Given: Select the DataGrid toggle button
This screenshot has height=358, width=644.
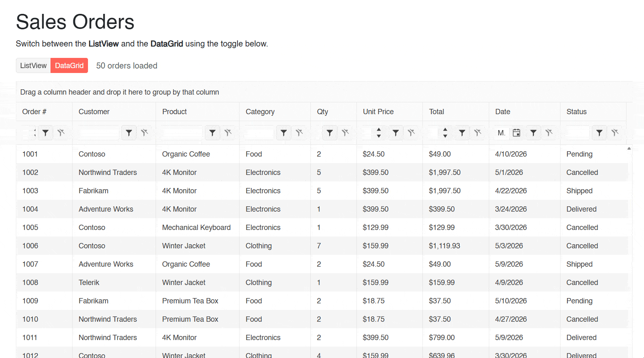Looking at the screenshot, I should (x=69, y=66).
